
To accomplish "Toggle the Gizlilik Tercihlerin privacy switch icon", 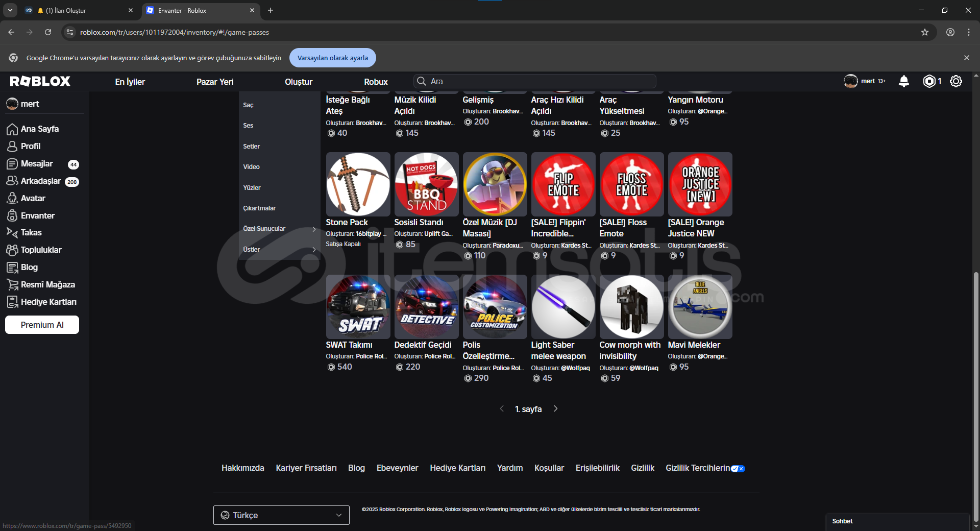I will [x=738, y=469].
